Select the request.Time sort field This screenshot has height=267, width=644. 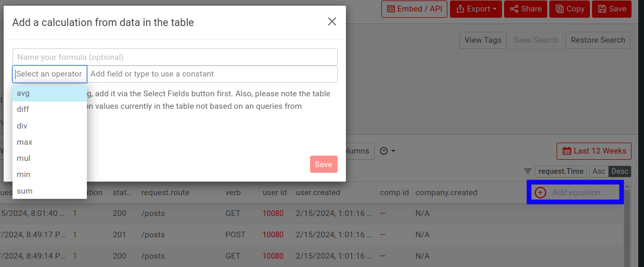tap(561, 171)
